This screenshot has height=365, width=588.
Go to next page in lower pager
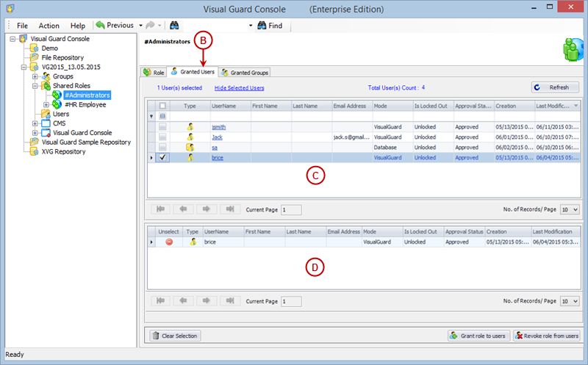(207, 300)
